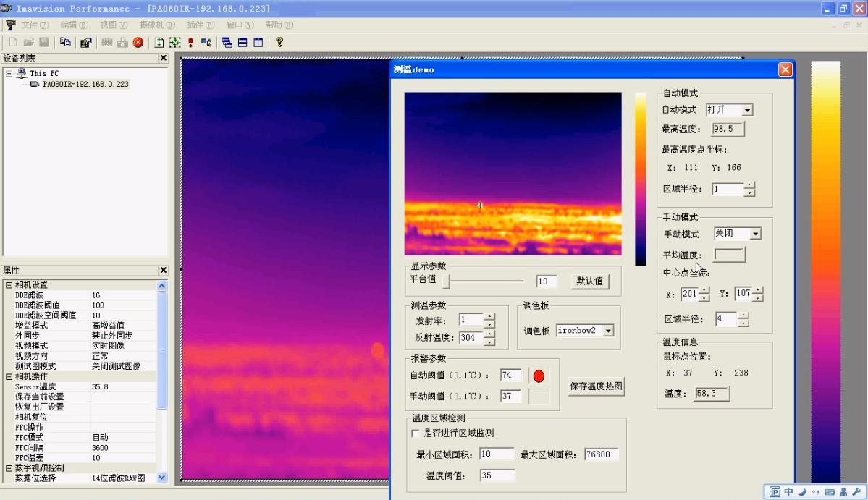This screenshot has height=500, width=868.
Task: Click the red exclamation mark toolbar icon
Action: 190,43
